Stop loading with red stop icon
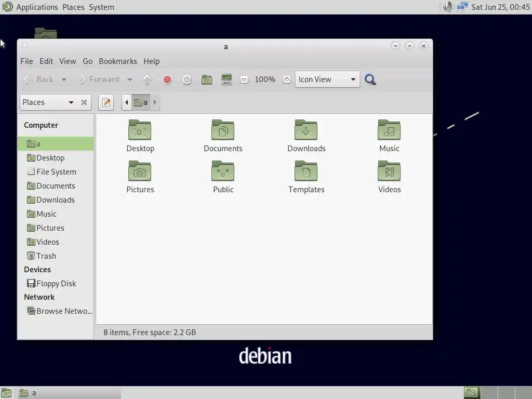The height and width of the screenshot is (399, 532). tap(167, 79)
